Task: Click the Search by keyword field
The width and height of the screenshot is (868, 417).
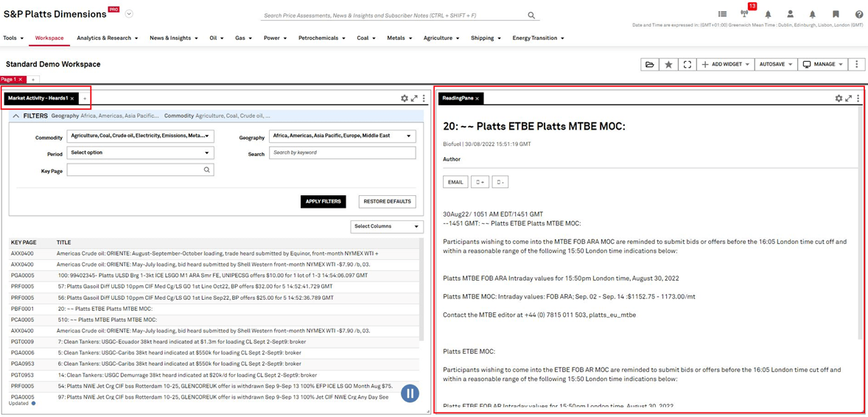Action: tap(342, 153)
